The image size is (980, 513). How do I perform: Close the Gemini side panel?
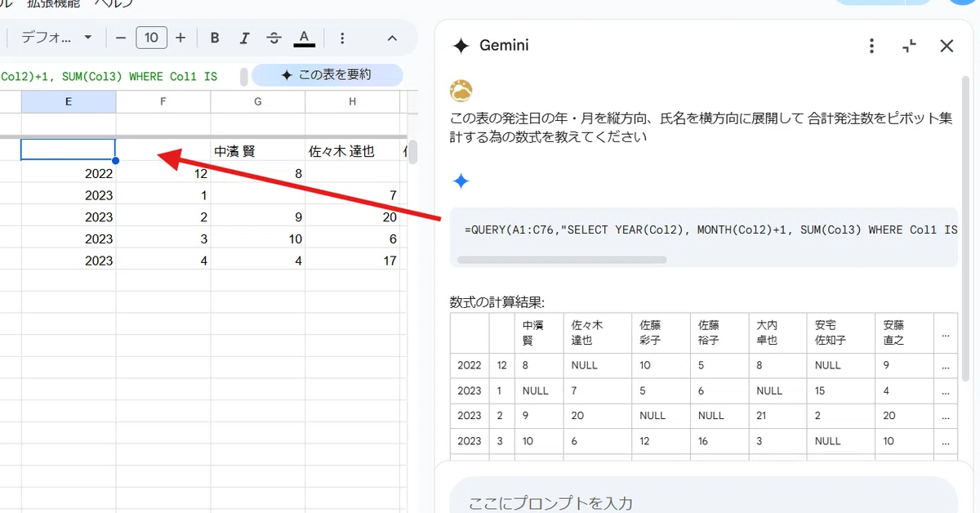947,46
